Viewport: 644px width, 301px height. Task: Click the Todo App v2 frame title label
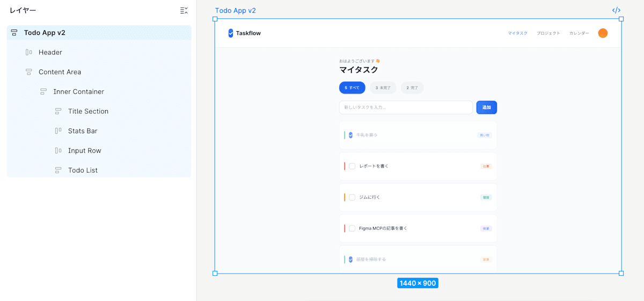236,11
